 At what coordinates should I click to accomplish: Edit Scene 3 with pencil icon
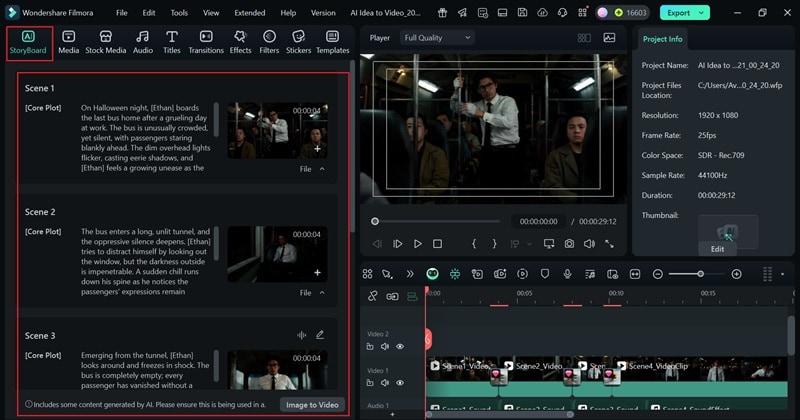click(x=320, y=335)
